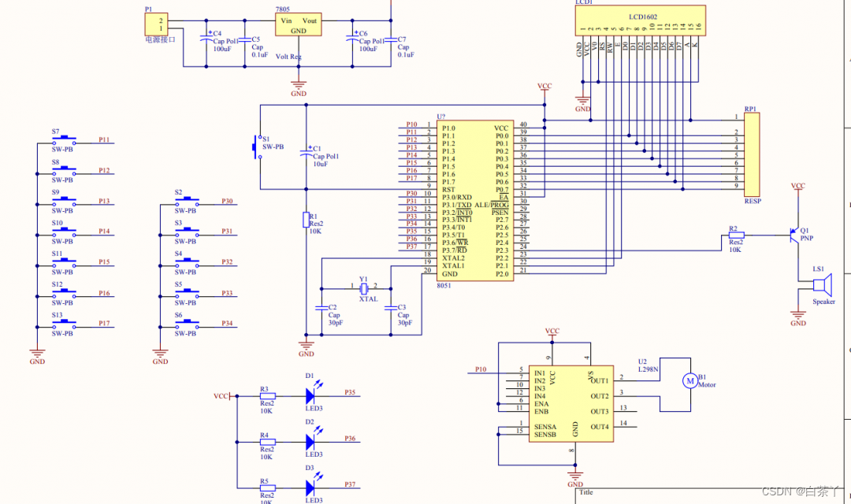Screen dimensions: 851x504
Task: Select the GND symbol below the speaker
Action: (x=797, y=318)
